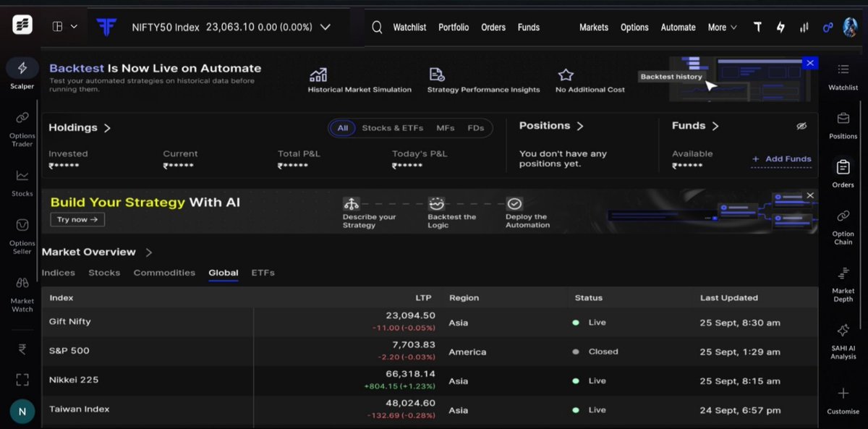The width and height of the screenshot is (868, 429).
Task: Select the S&P 500 row
Action: tap(430, 352)
